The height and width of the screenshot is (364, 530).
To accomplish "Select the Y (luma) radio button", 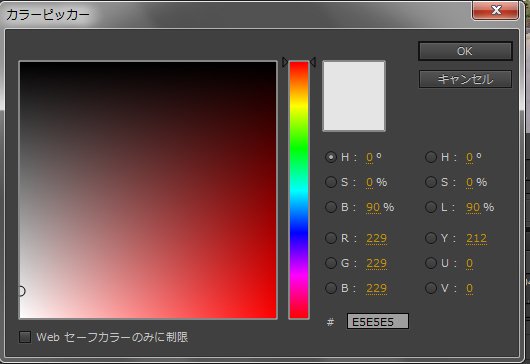I will pyautogui.click(x=431, y=238).
